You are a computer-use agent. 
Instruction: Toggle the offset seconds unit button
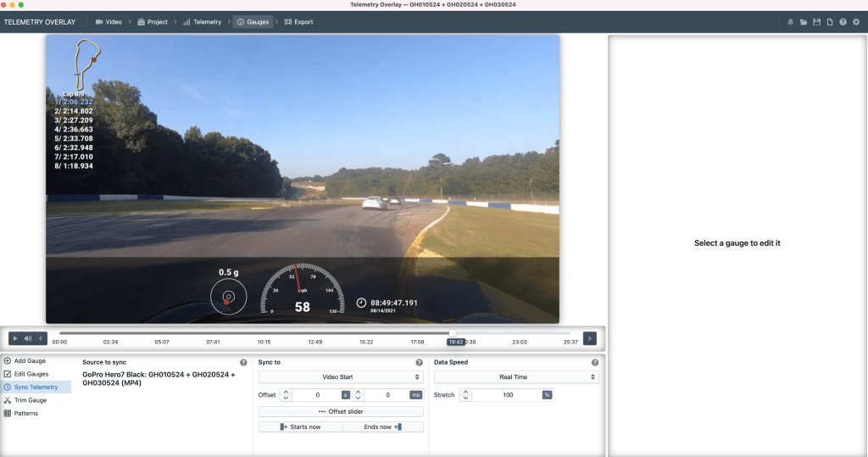pos(345,395)
